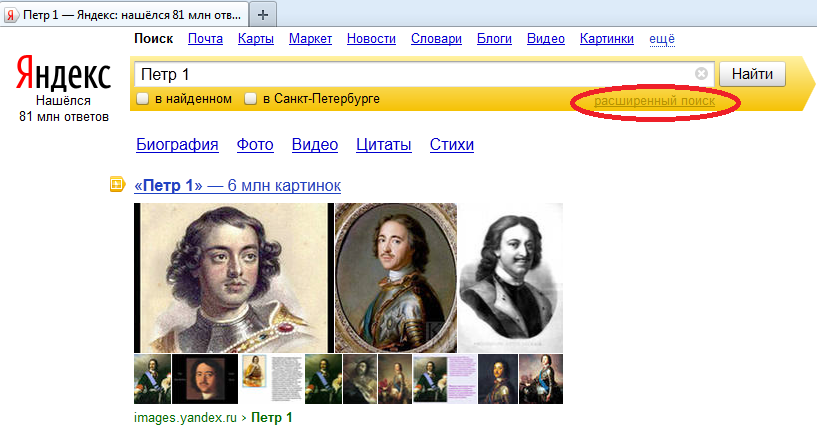Open the large color portrait thumbnail on the left
Screen dimensions: 817x427
(234, 278)
